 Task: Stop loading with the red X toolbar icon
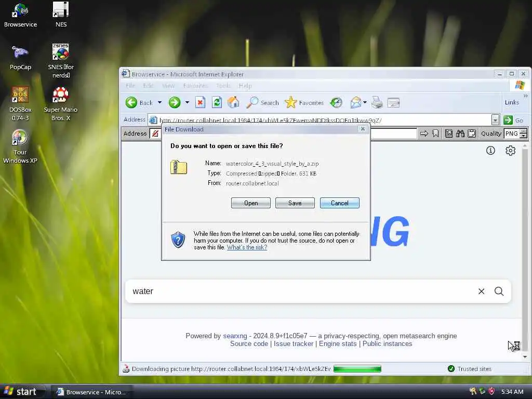[x=200, y=102]
